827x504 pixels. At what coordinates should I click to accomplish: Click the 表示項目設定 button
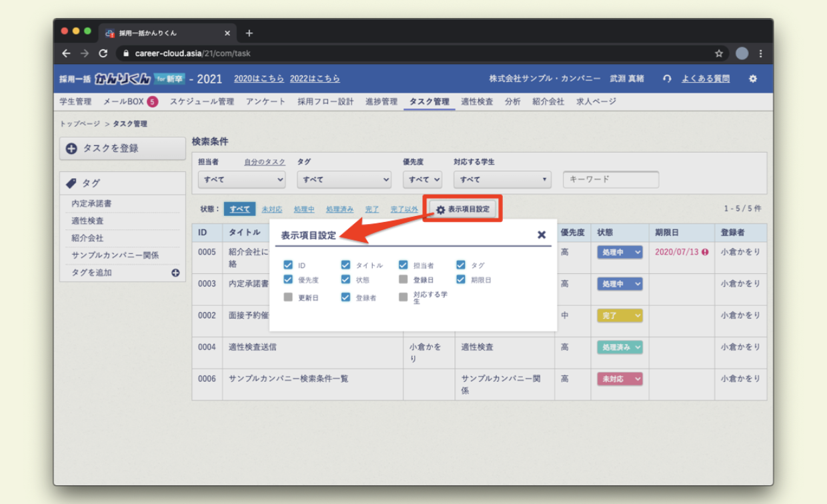click(x=463, y=209)
